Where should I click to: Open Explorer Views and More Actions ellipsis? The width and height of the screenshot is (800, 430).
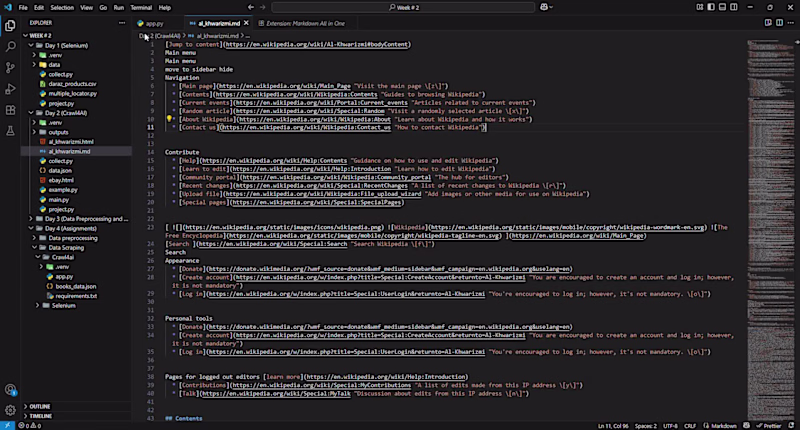(x=122, y=23)
